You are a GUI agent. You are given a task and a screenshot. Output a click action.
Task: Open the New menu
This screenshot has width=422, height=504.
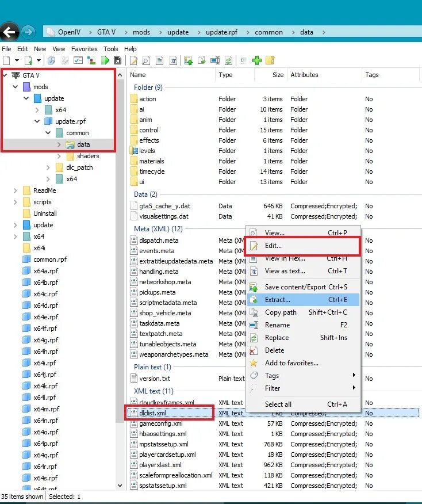[x=40, y=49]
